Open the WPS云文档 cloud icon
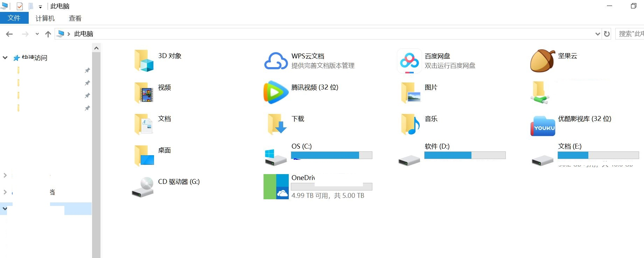This screenshot has height=258, width=644. point(276,61)
